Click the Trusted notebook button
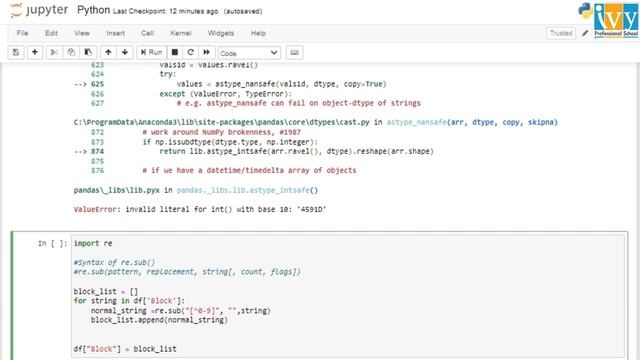 coord(561,33)
